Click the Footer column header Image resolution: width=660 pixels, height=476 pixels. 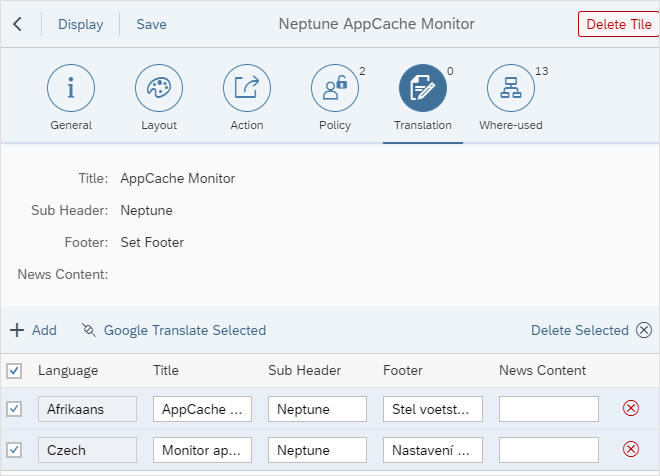pyautogui.click(x=402, y=370)
